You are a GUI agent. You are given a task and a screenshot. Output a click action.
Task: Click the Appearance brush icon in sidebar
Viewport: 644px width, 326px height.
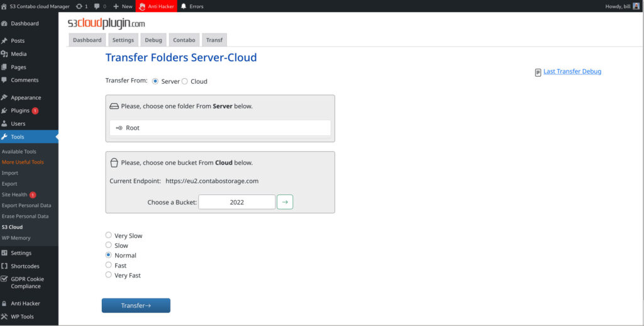point(4,98)
